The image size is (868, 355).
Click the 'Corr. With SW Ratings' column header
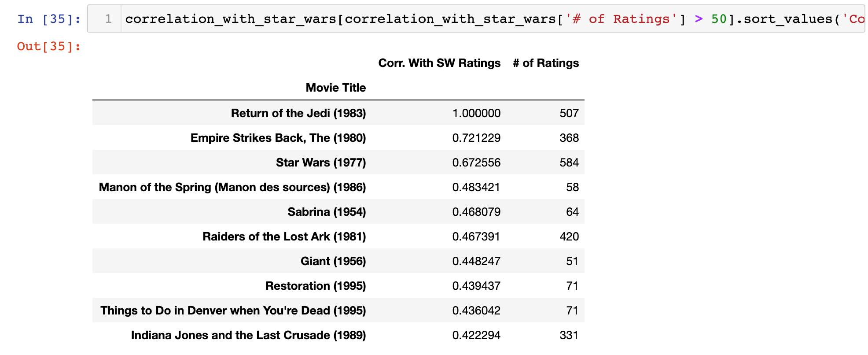point(439,63)
